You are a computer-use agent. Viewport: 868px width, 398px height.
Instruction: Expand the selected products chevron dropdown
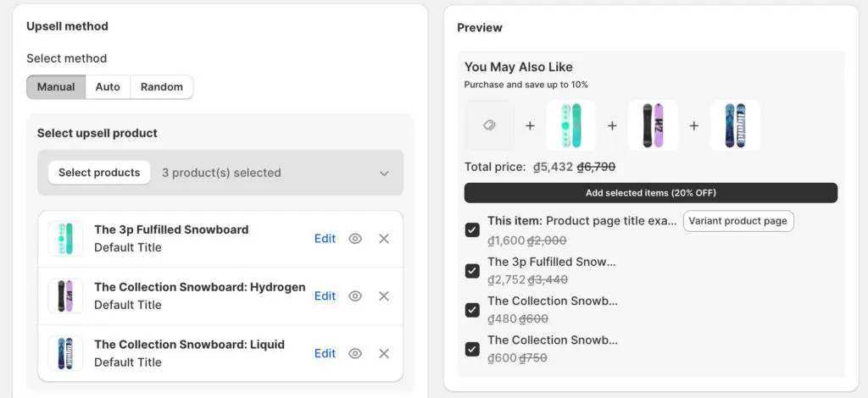[384, 174]
